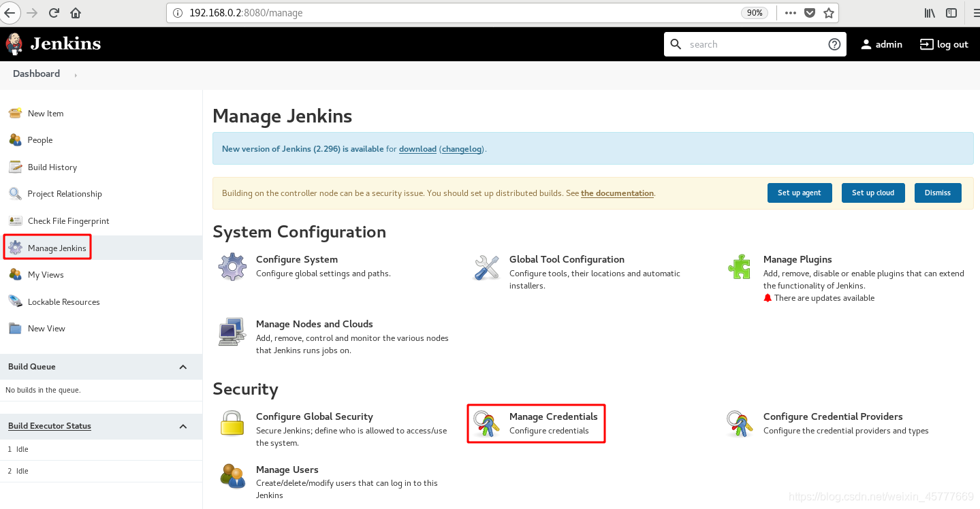
Task: Click the 90% zoom level indicator
Action: [755, 13]
